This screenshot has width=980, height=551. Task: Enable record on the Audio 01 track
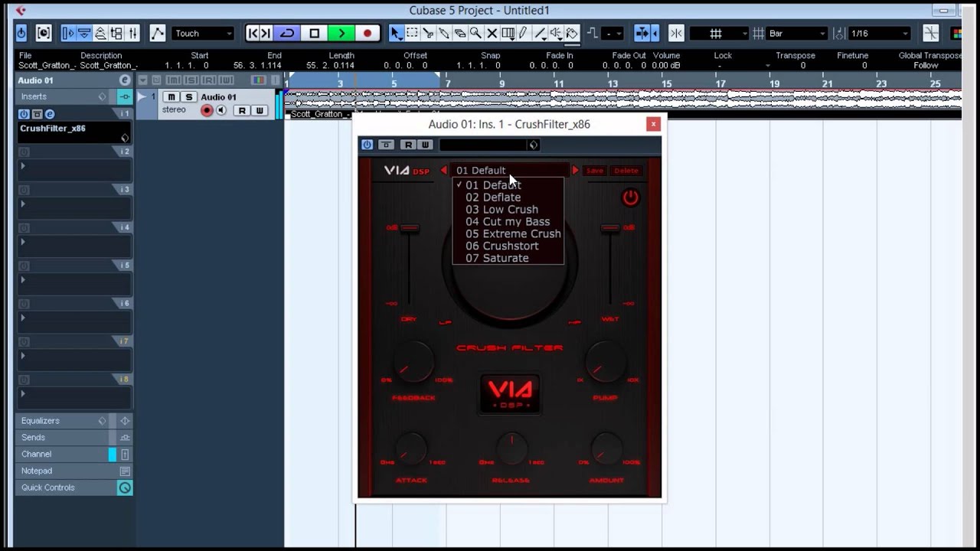point(207,110)
